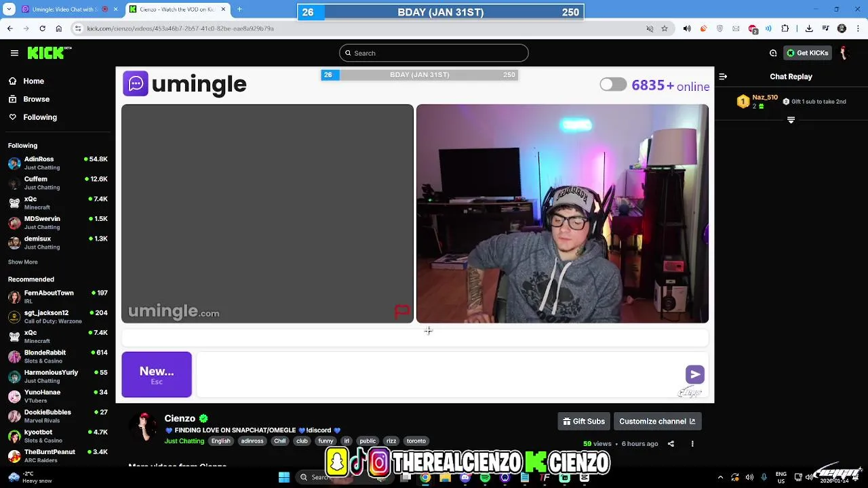
Task: Click the Gift Subs button
Action: pyautogui.click(x=584, y=422)
